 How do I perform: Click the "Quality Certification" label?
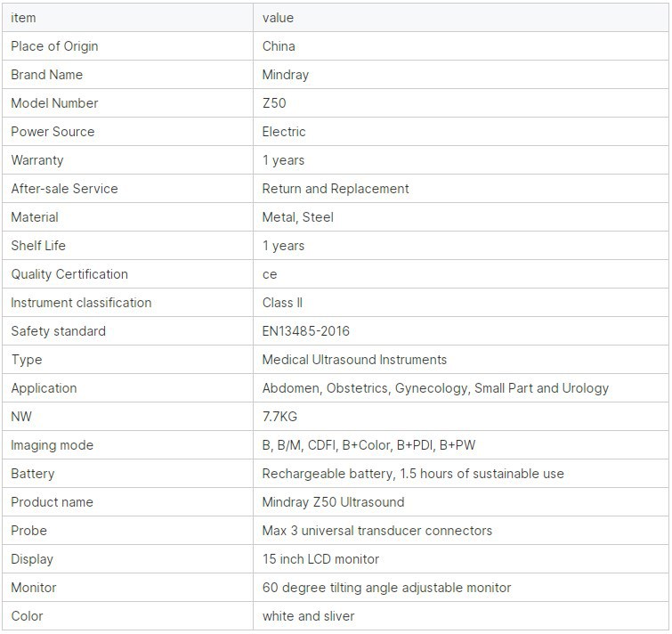click(x=69, y=274)
